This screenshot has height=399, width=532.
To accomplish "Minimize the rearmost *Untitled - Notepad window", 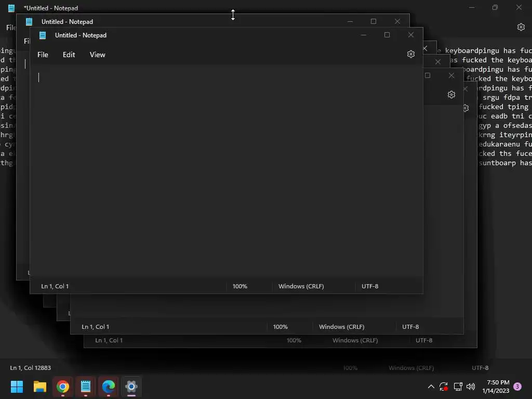I will pos(472,7).
